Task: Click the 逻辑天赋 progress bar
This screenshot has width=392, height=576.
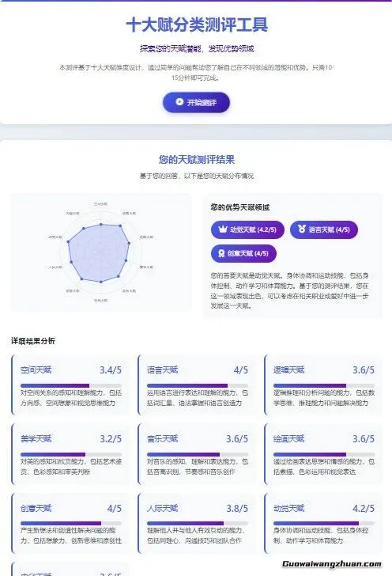Action: point(324,386)
